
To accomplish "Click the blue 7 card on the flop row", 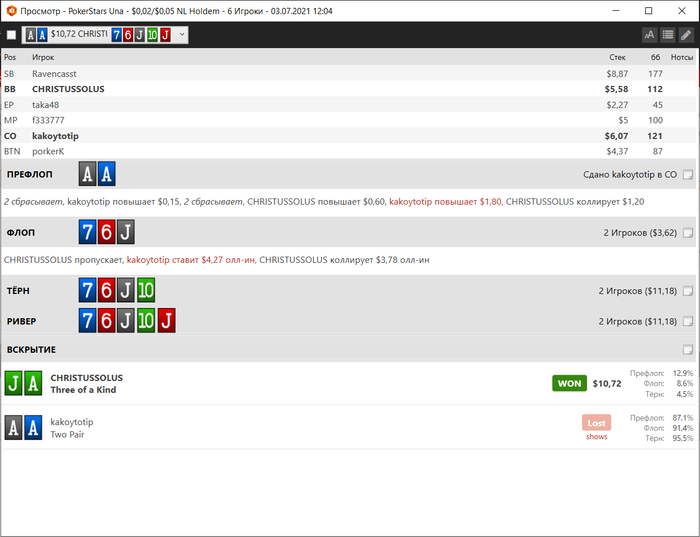I will point(88,232).
